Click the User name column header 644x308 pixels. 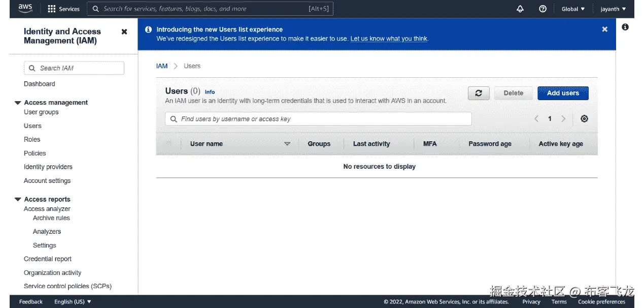pyautogui.click(x=207, y=144)
